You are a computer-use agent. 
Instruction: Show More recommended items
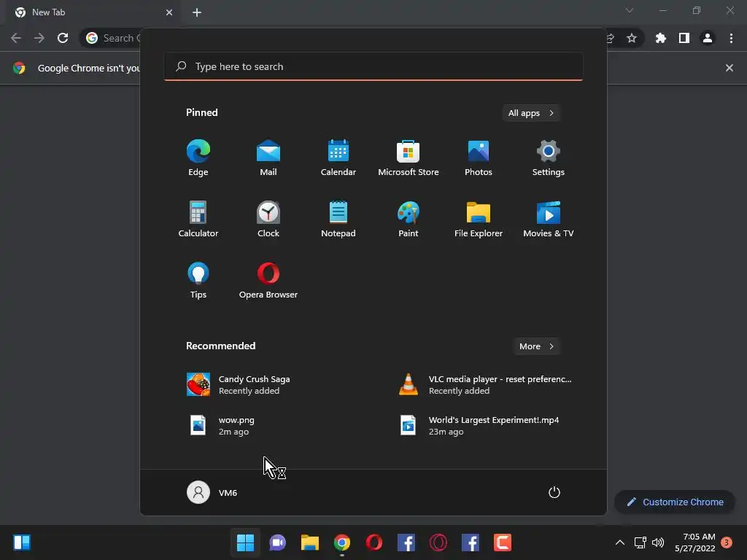[x=536, y=346]
